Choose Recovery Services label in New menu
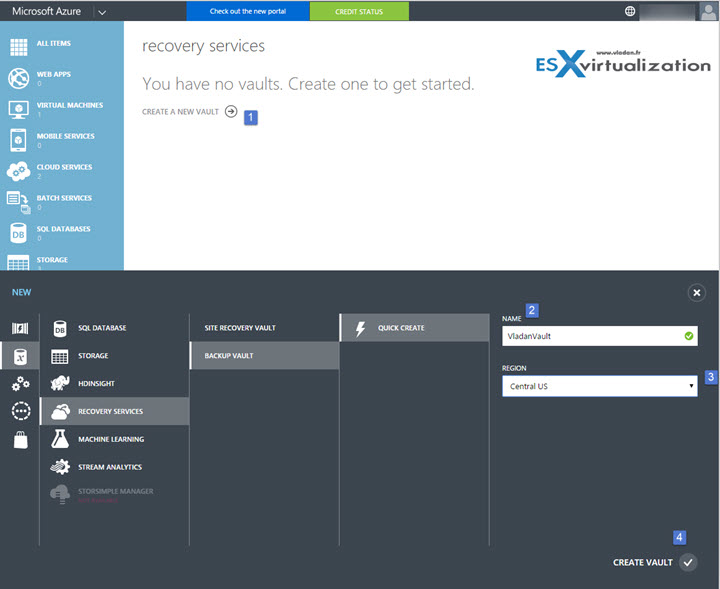720x589 pixels. (110, 411)
